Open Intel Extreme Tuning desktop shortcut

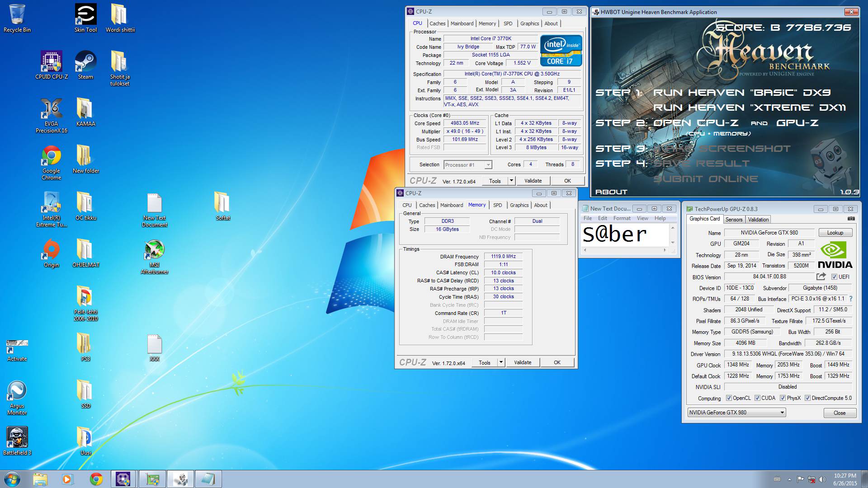point(52,210)
